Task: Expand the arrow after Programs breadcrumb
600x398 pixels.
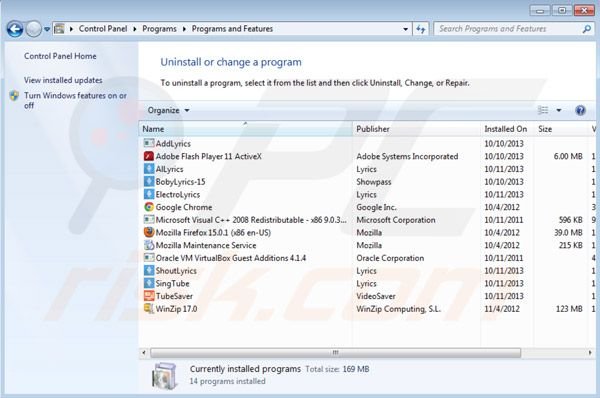Action: click(x=184, y=29)
